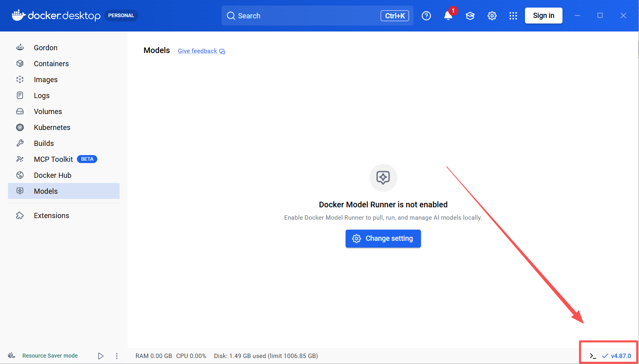Click the MCP Toolkit icon

point(20,159)
